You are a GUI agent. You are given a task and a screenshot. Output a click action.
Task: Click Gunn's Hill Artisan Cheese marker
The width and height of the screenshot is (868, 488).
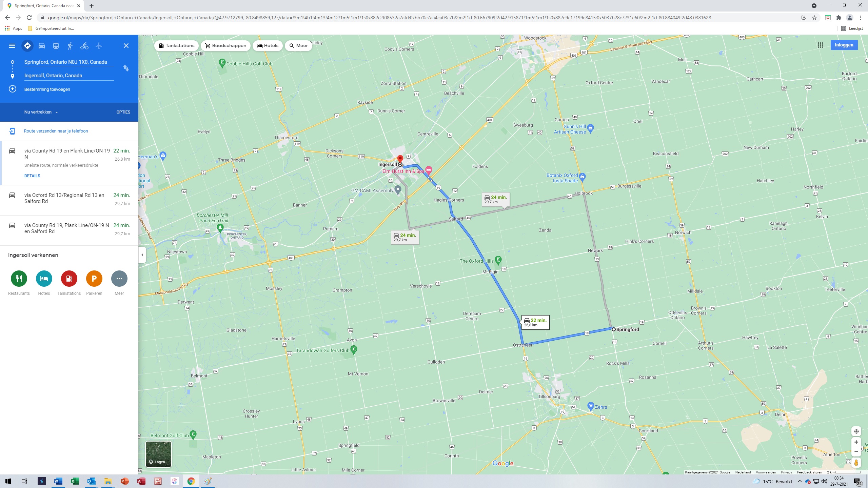(591, 128)
